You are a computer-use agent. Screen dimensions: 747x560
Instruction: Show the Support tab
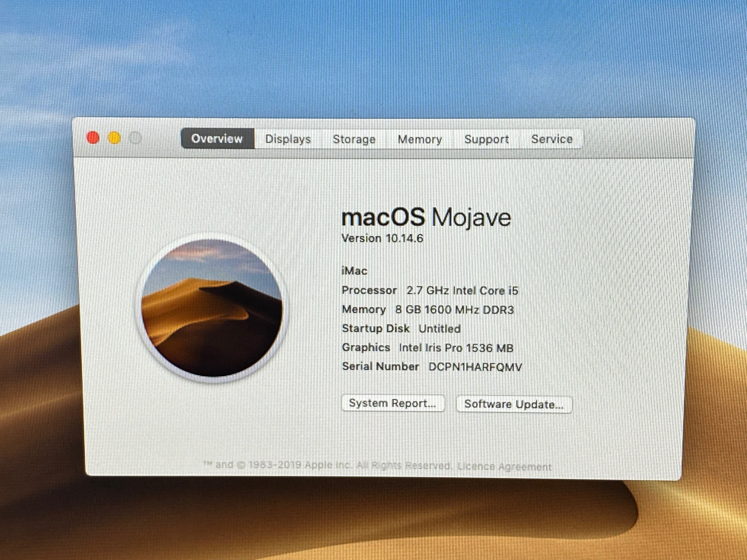[486, 139]
